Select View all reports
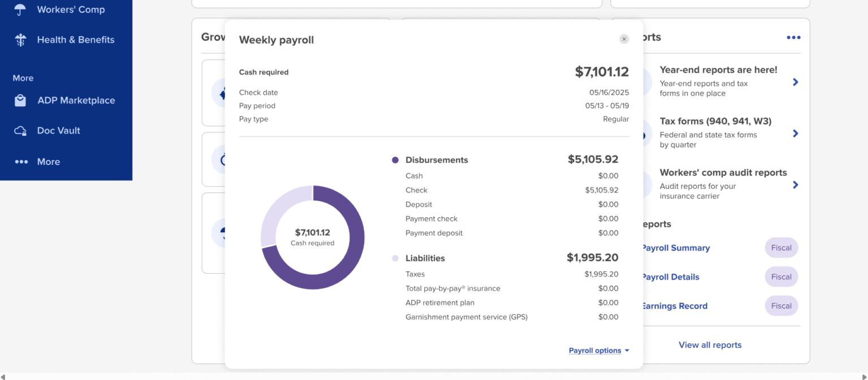The width and height of the screenshot is (868, 380). (x=710, y=345)
